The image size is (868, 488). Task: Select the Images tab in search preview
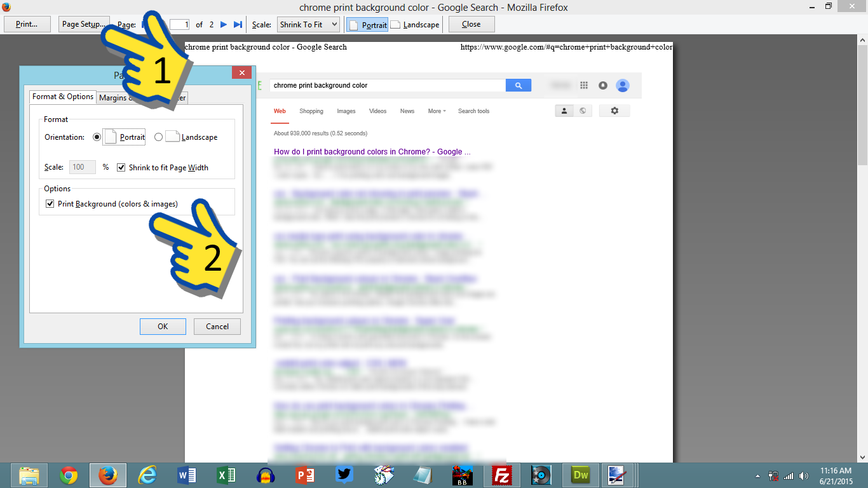coord(346,111)
